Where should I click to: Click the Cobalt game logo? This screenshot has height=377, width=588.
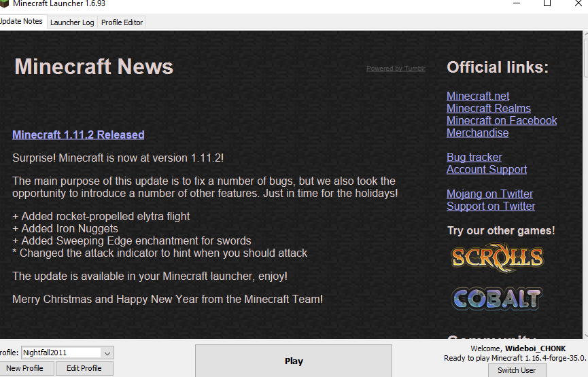(x=497, y=299)
